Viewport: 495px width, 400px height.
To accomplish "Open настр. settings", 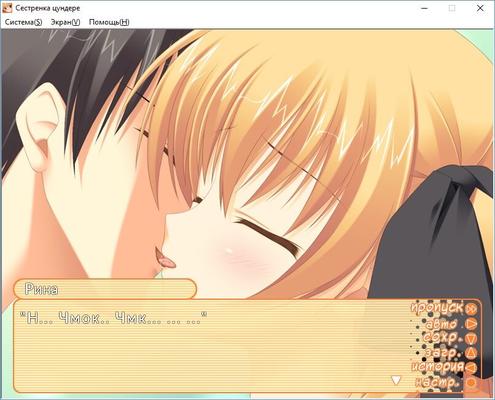I will 447,382.
